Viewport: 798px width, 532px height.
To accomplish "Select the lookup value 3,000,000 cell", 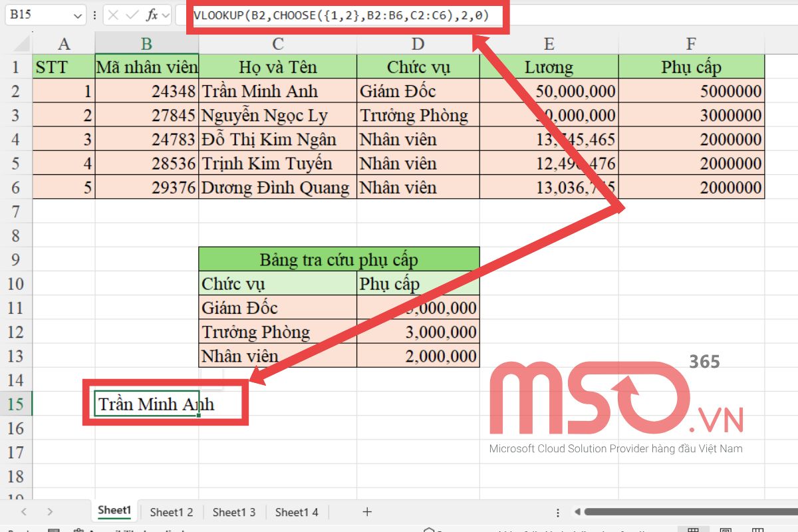I will click(x=418, y=332).
